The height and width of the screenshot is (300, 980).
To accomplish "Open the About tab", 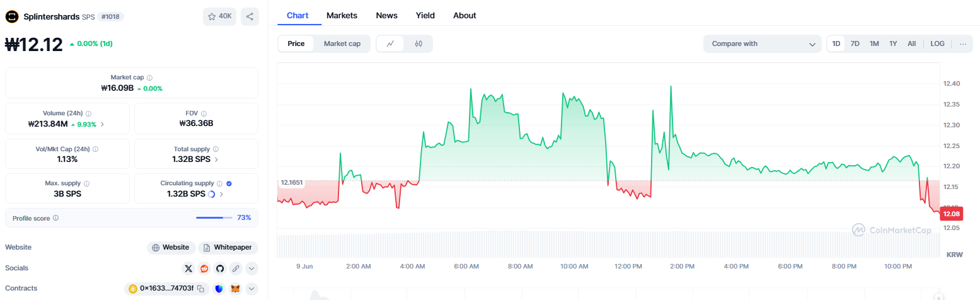I will point(464,15).
